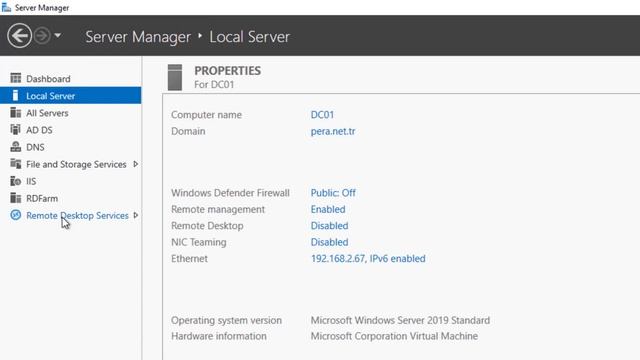Click the Operating system version label
The height and width of the screenshot is (360, 640).
(226, 320)
